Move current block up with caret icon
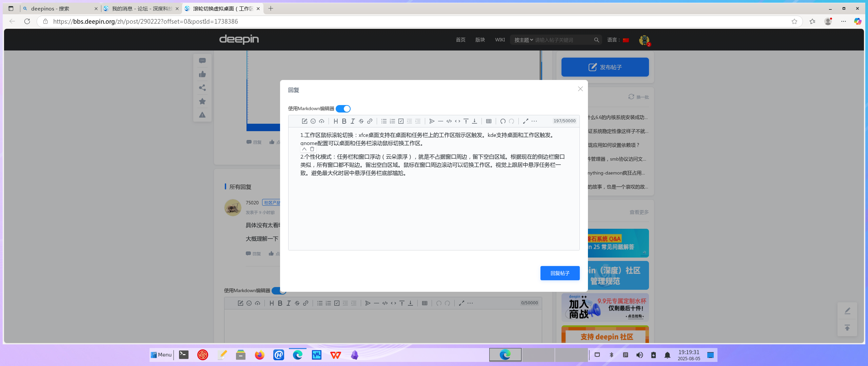The width and height of the screenshot is (868, 366). [x=304, y=149]
